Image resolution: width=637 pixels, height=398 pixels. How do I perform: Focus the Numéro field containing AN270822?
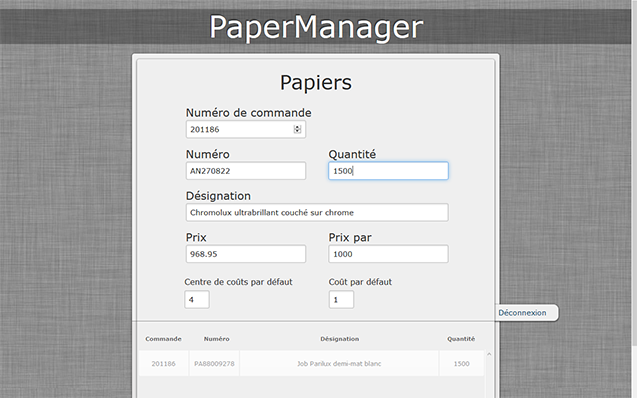pyautogui.click(x=245, y=171)
